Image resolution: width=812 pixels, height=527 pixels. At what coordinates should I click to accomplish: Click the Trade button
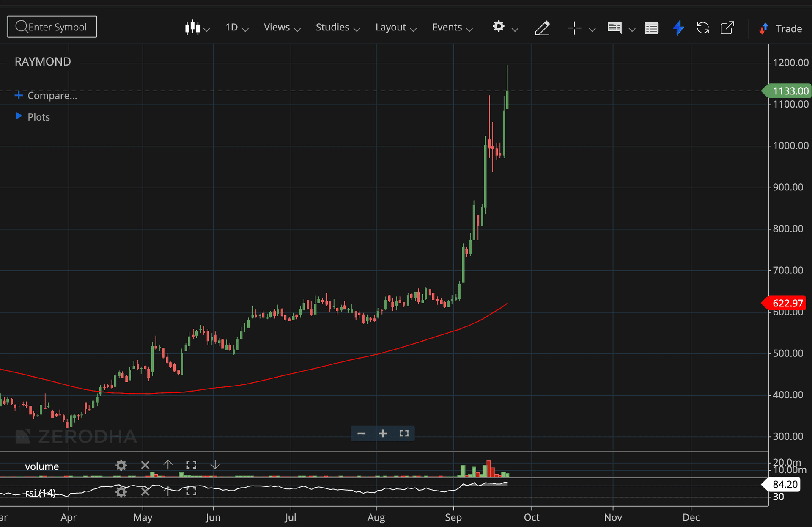click(x=781, y=28)
